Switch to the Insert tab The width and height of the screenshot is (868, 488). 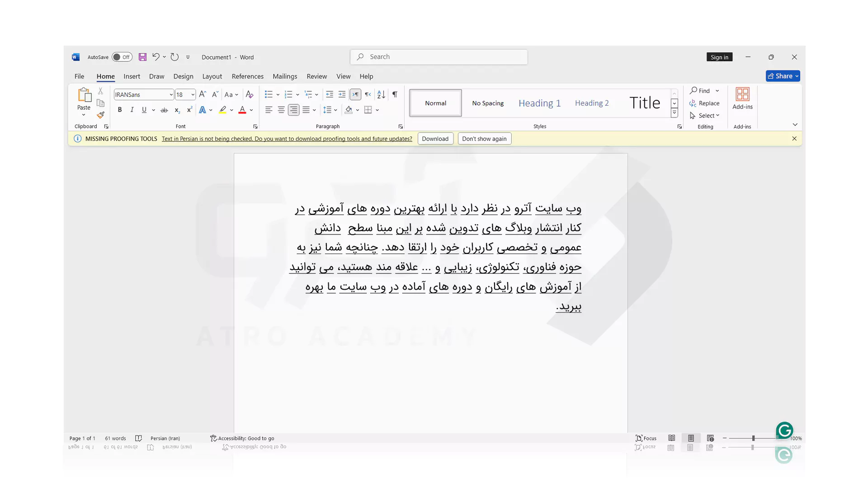(132, 76)
